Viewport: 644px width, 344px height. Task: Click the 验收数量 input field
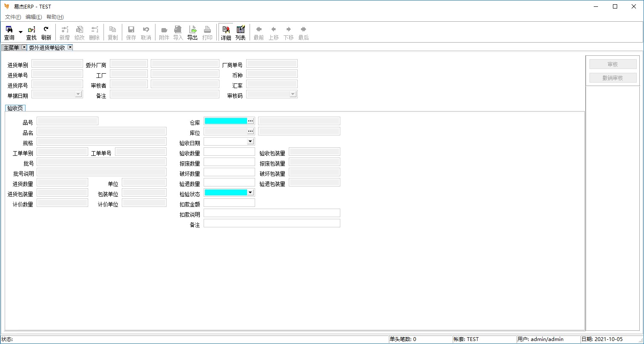[229, 152]
